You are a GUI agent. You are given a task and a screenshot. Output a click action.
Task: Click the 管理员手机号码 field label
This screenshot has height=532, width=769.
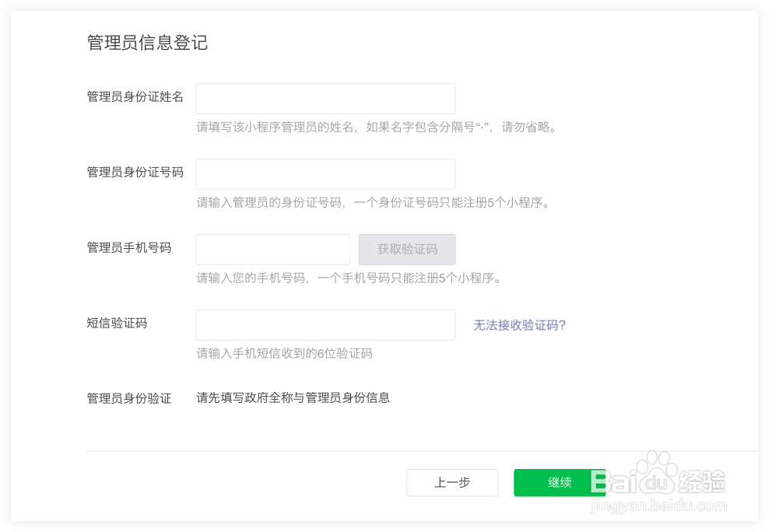coord(128,248)
